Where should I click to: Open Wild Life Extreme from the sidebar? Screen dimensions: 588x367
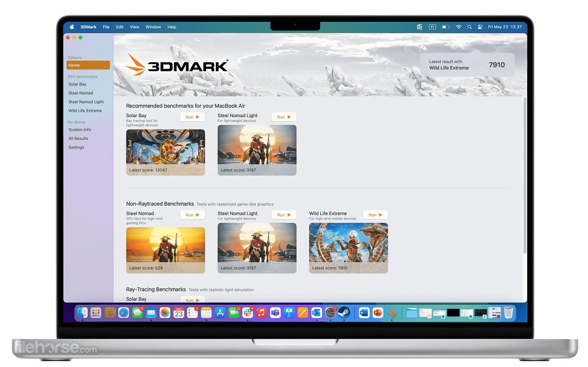point(85,111)
